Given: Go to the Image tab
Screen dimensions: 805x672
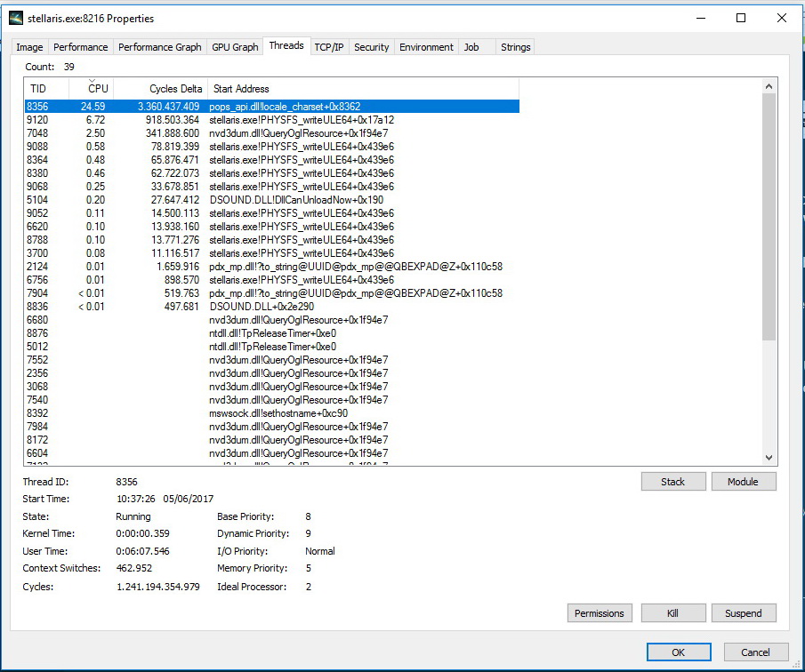Looking at the screenshot, I should [29, 47].
